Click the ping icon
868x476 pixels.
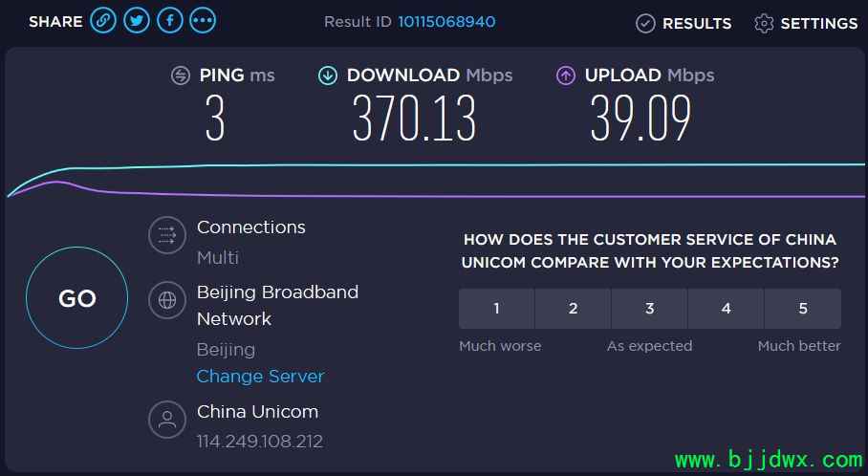click(x=181, y=75)
